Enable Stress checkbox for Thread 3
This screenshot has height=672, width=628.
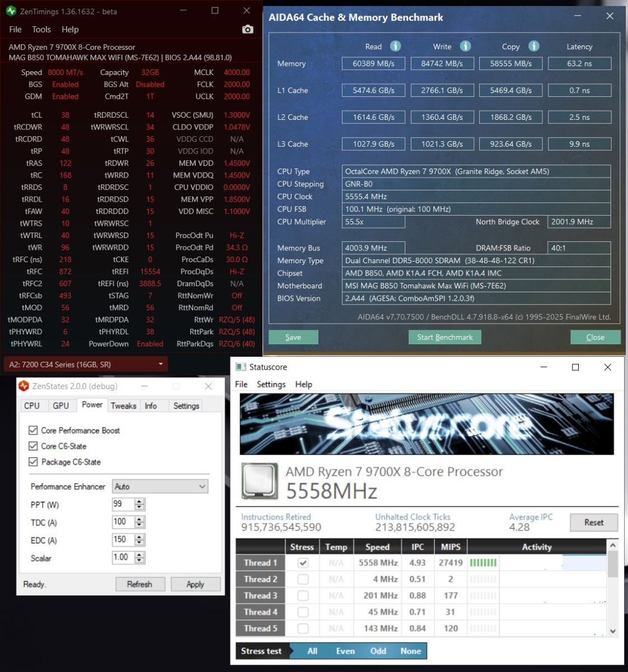point(303,595)
